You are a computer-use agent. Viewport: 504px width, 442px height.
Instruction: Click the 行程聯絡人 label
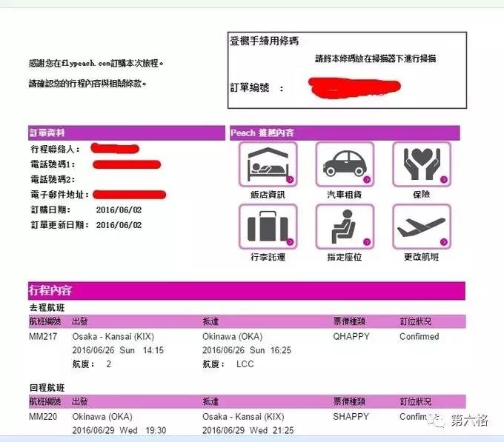coord(55,150)
